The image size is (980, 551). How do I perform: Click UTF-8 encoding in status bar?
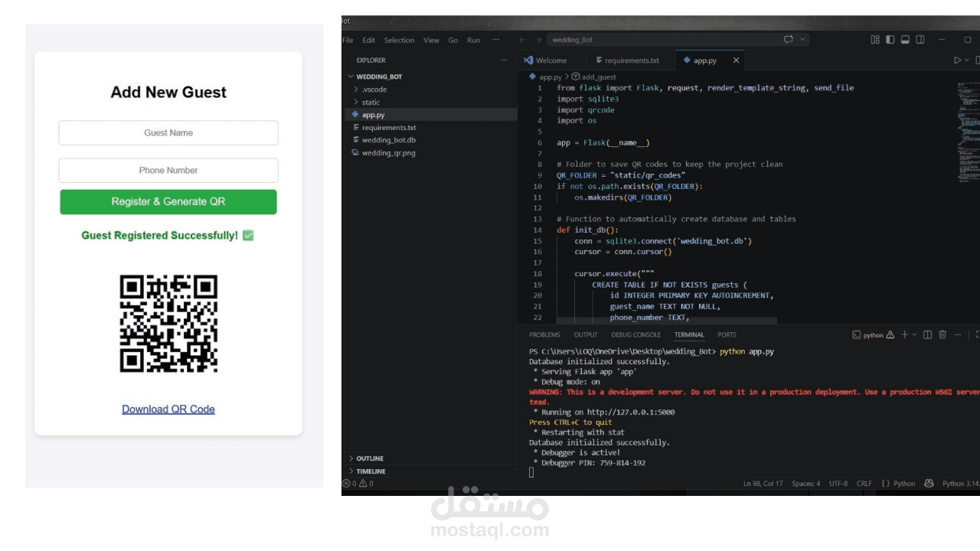[838, 484]
